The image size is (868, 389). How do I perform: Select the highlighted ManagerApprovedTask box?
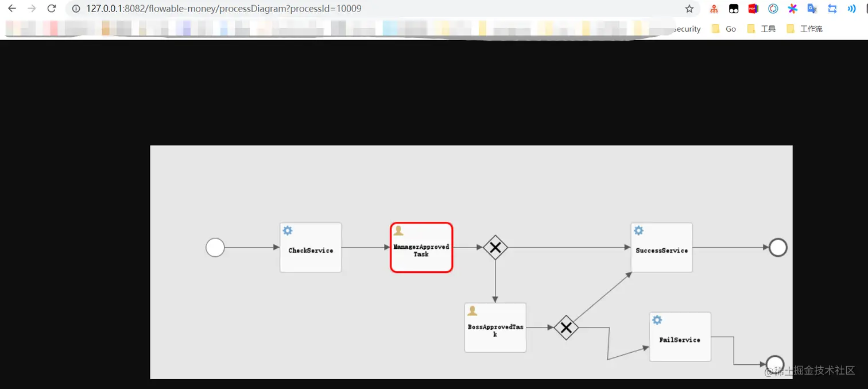421,248
